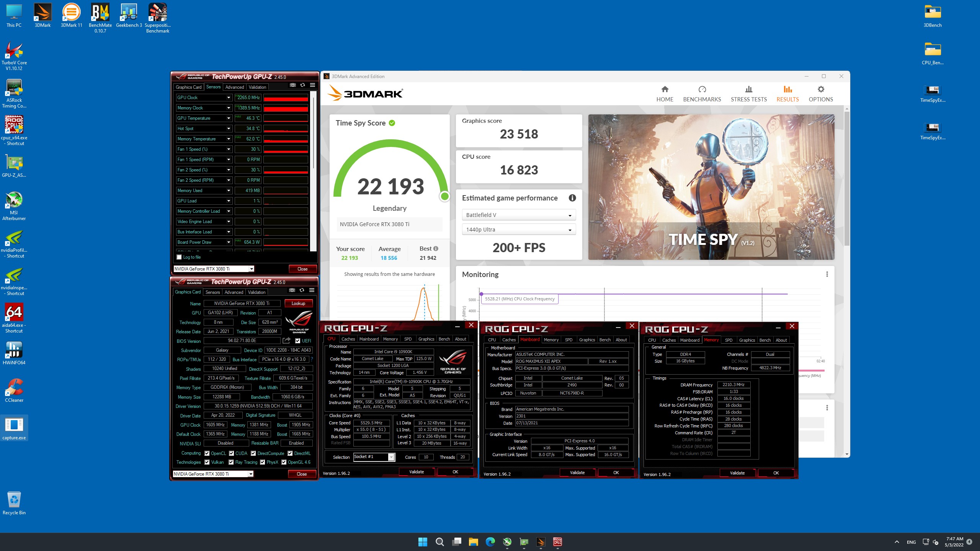Toggle the Ray Tracing checkbox
980x551 pixels.
[x=231, y=462]
